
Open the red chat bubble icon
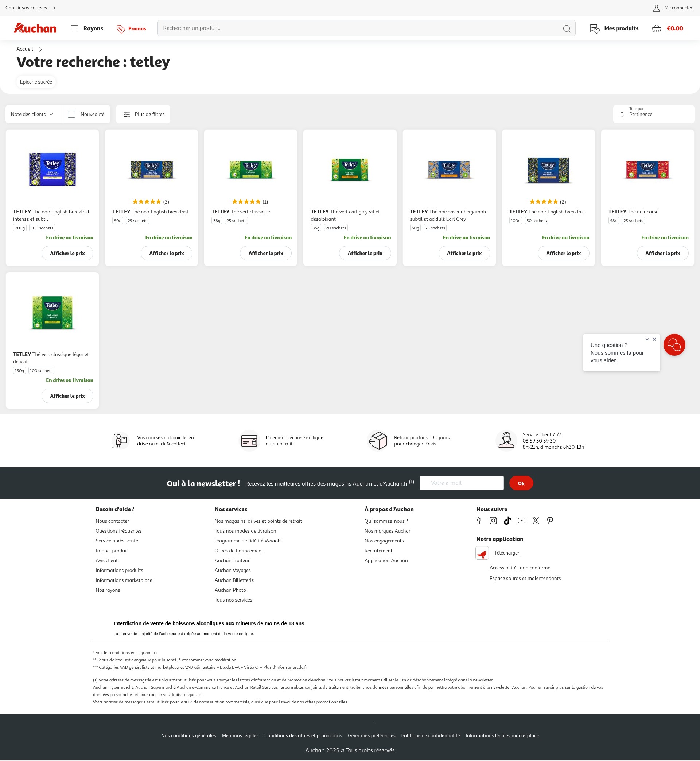[x=674, y=344]
